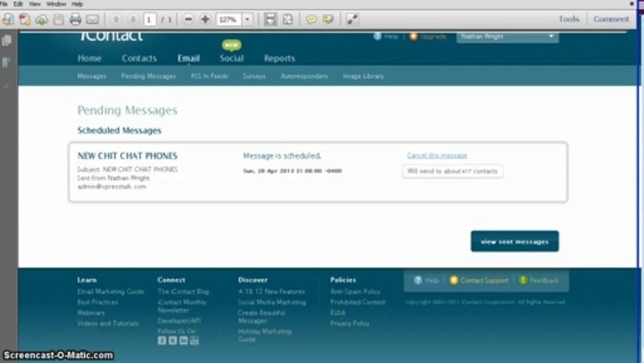Click the Highlight text toolbar icon
This screenshot has width=644, height=363.
(328, 19)
